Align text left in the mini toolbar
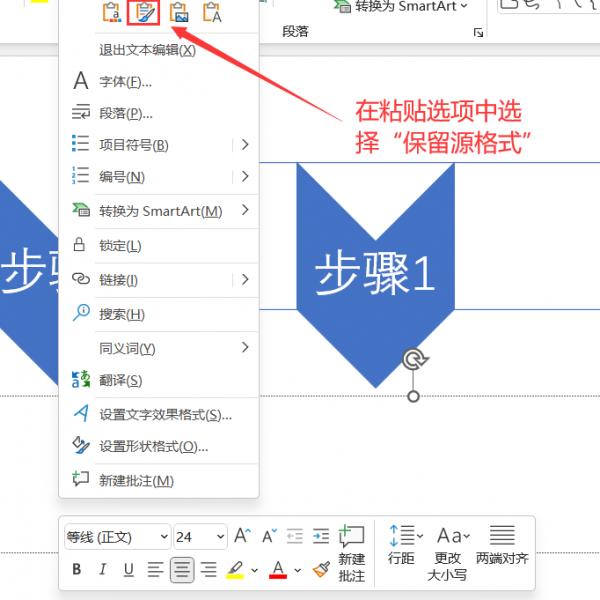This screenshot has height=600, width=600. coord(155,569)
